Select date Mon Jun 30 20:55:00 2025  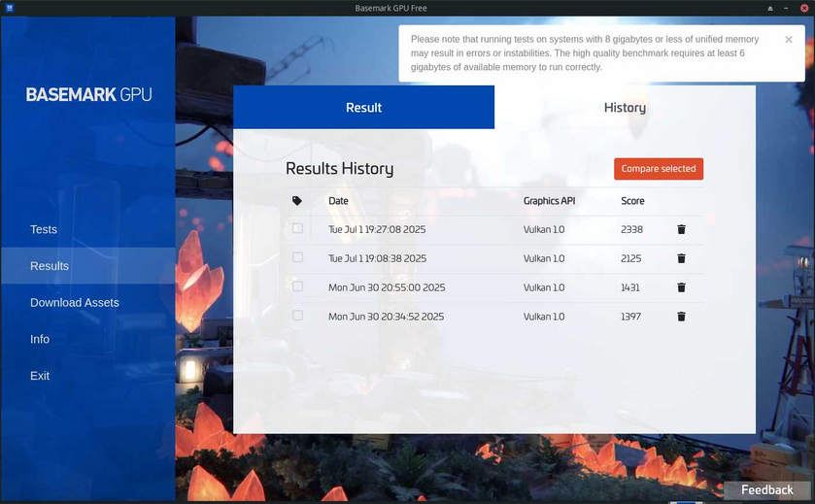pyautogui.click(x=387, y=287)
